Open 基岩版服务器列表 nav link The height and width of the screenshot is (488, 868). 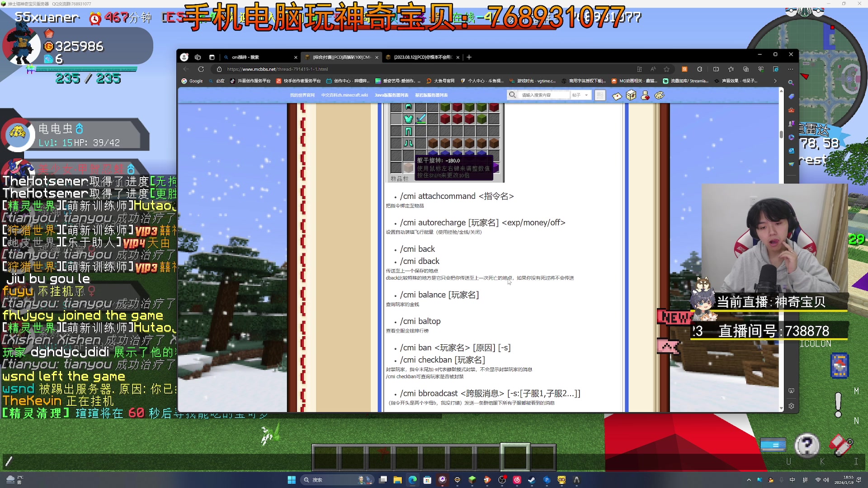point(431,95)
